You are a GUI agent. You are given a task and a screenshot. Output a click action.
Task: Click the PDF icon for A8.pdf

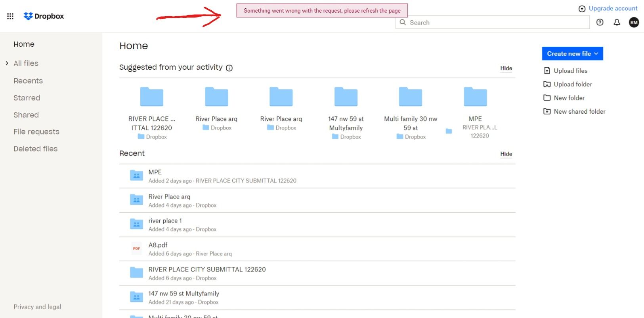point(136,249)
